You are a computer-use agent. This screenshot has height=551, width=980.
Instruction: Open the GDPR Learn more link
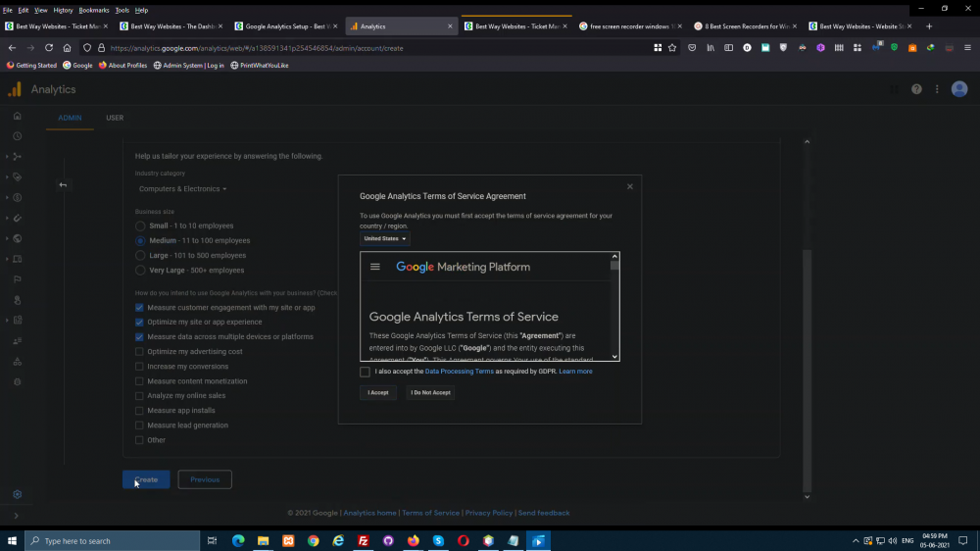575,372
